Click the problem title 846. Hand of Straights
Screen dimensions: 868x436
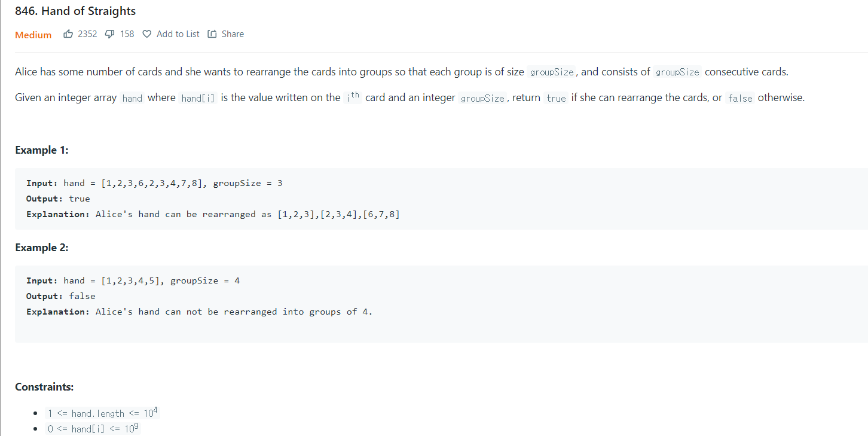point(75,11)
